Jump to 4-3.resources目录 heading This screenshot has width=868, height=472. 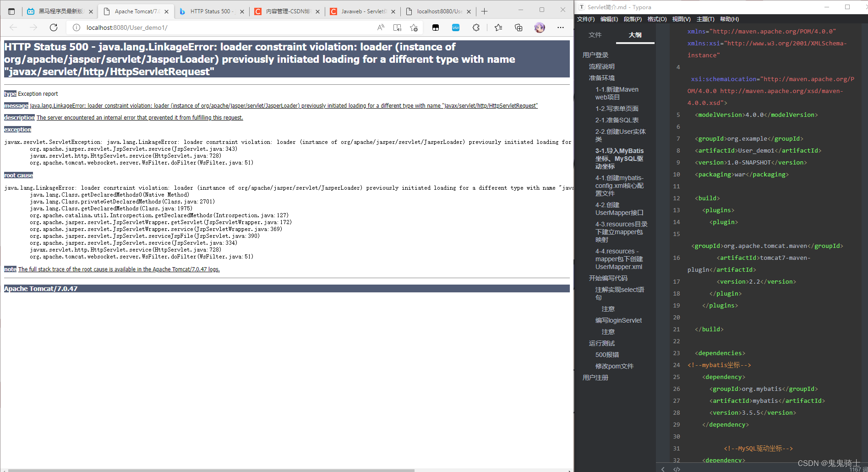(x=622, y=232)
